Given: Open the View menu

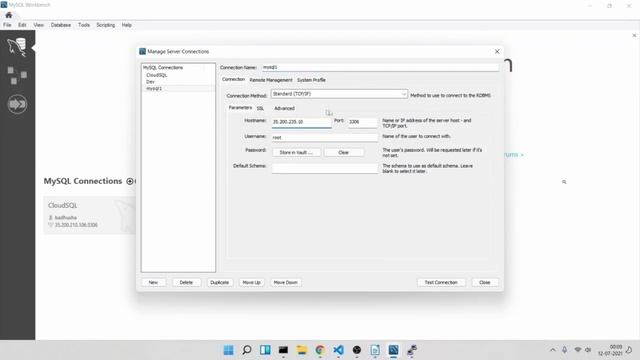Looking at the screenshot, I should (38, 25).
